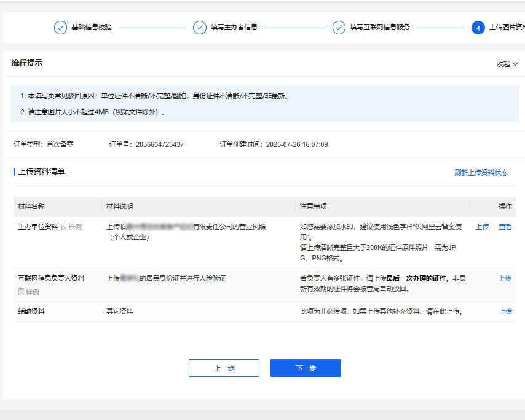Click the 刷新上传资料状态 link
This screenshot has height=420, width=525.
click(481, 173)
